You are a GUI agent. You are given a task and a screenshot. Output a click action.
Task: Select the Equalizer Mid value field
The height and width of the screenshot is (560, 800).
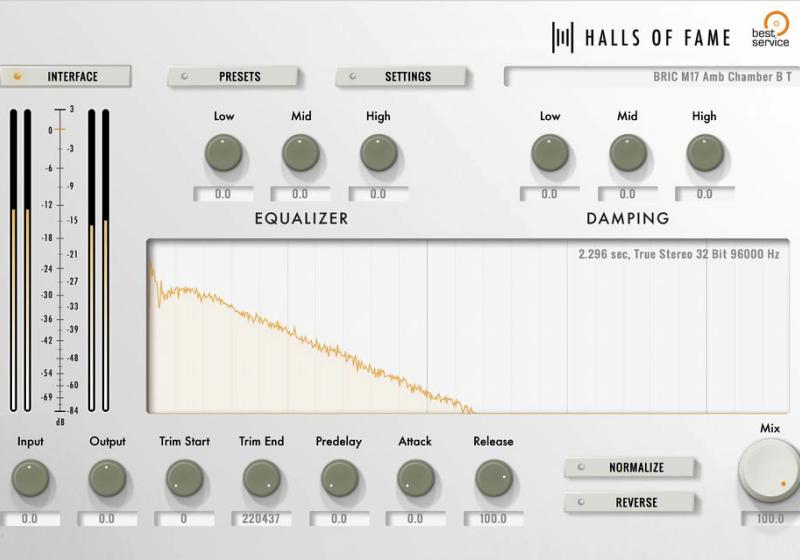pyautogui.click(x=300, y=194)
